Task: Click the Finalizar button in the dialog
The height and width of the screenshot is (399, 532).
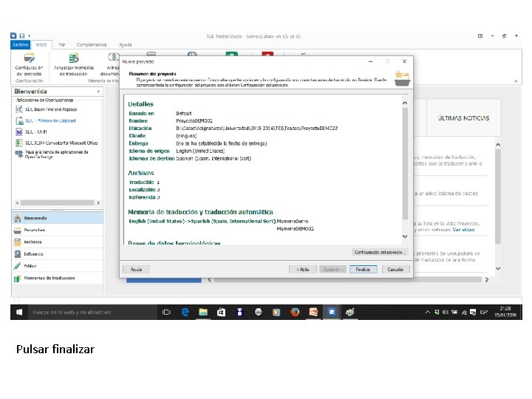Action: click(x=363, y=270)
